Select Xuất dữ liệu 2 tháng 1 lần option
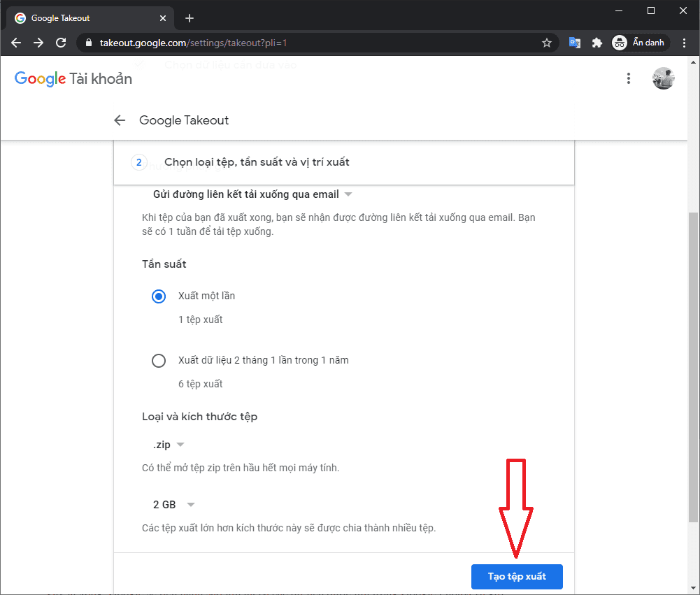Viewport: 700px width, 595px height. (159, 361)
